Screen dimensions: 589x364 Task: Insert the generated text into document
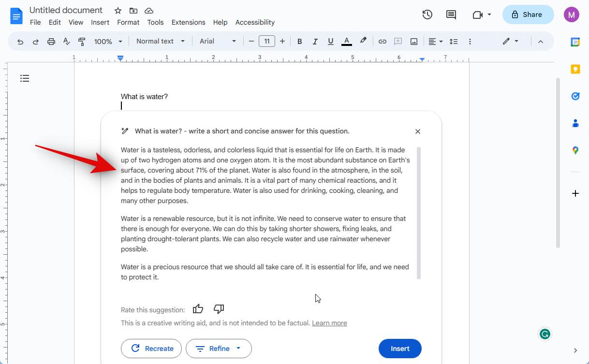(400, 349)
